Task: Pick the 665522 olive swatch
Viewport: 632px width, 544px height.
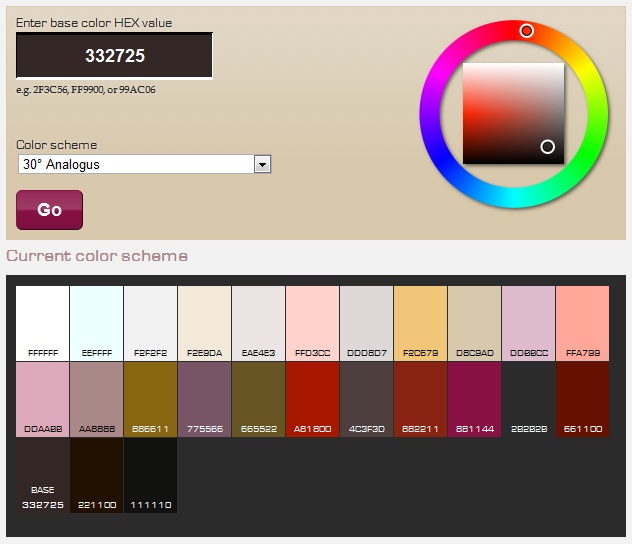Action: (259, 399)
